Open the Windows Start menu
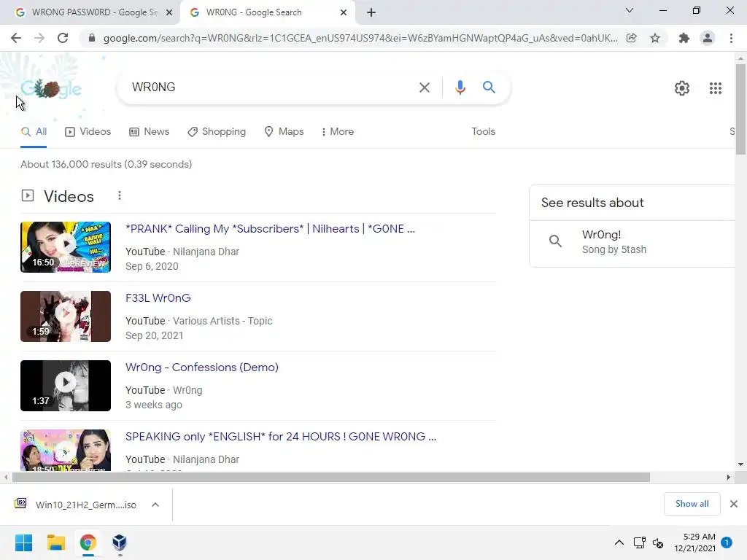Image resolution: width=747 pixels, height=560 pixels. pyautogui.click(x=23, y=542)
